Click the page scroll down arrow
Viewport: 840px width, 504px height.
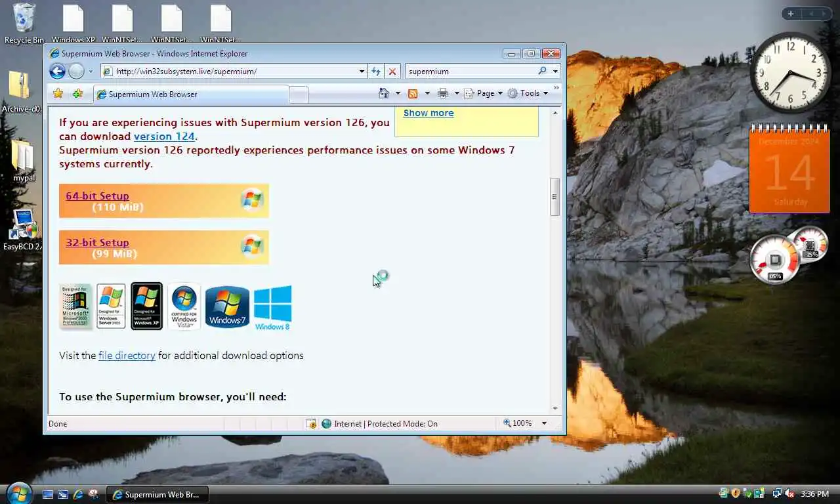tap(555, 408)
